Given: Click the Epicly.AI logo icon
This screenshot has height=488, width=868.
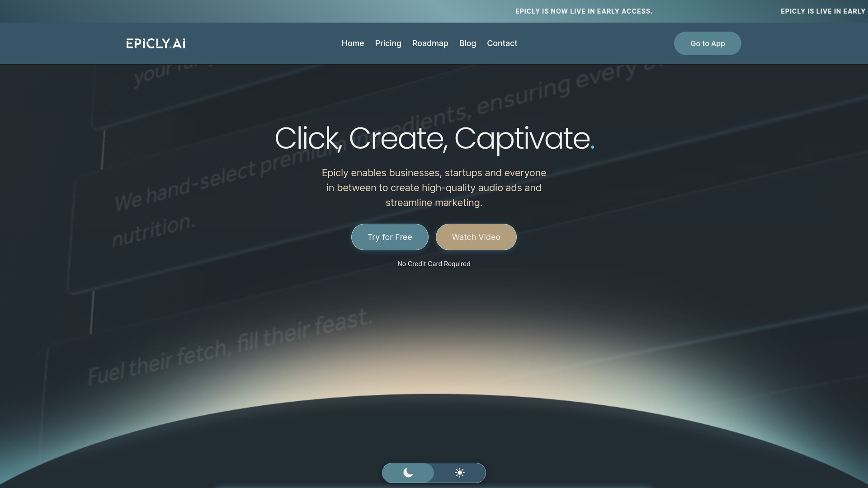Looking at the screenshot, I should click(156, 43).
